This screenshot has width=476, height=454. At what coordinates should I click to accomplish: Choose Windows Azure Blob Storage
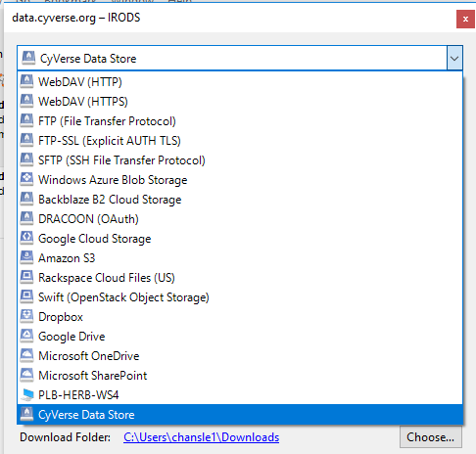pos(240,179)
